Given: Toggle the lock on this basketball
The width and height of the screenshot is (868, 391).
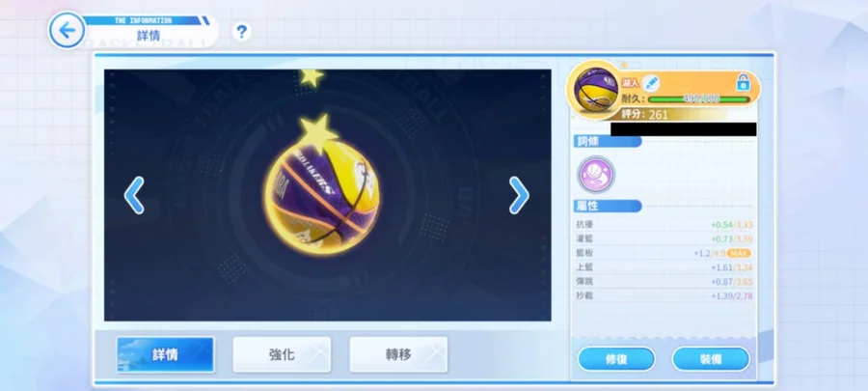Looking at the screenshot, I should pos(743,83).
